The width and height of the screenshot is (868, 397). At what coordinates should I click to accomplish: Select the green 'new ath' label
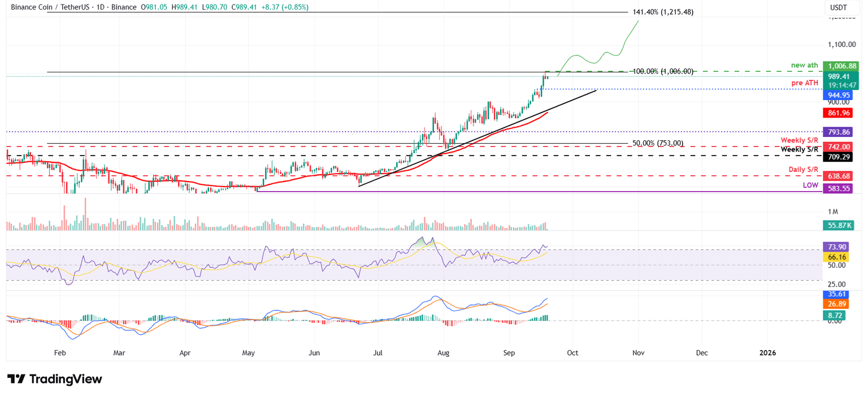tap(804, 65)
